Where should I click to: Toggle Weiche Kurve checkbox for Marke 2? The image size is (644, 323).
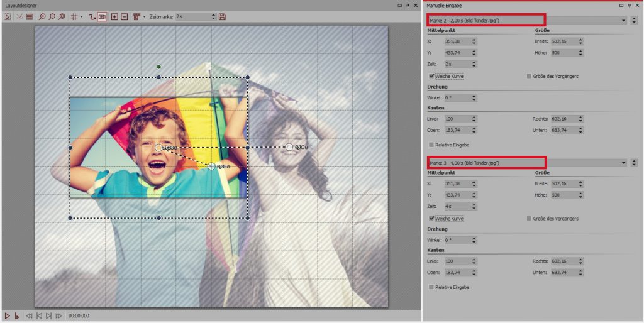tap(431, 76)
